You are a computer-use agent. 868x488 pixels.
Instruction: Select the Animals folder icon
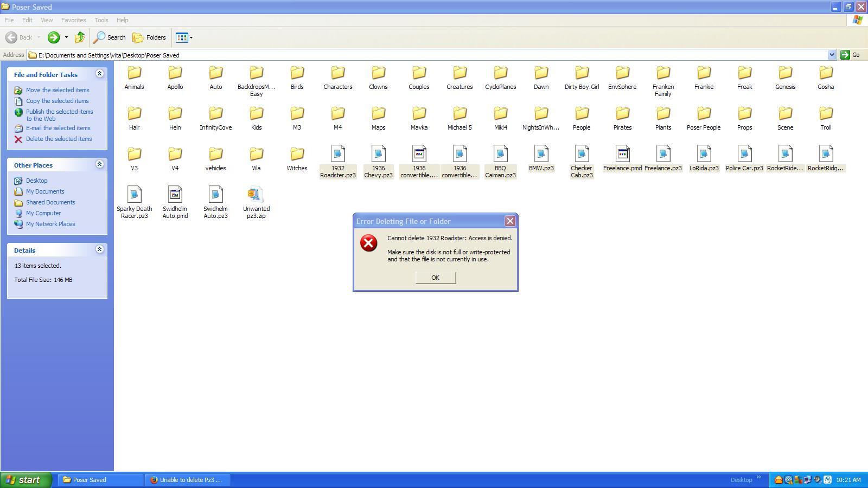coord(134,73)
